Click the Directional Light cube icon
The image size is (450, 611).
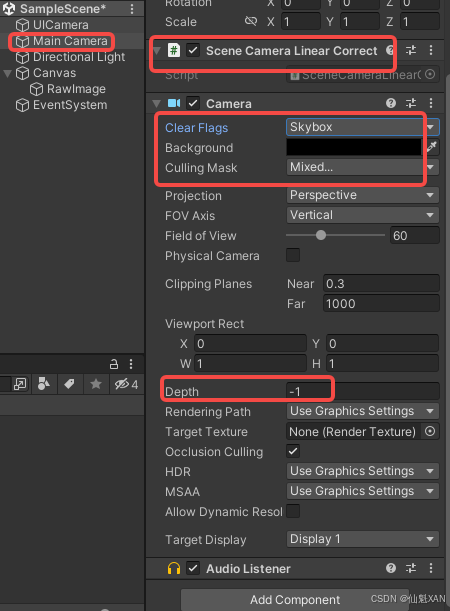point(22,57)
